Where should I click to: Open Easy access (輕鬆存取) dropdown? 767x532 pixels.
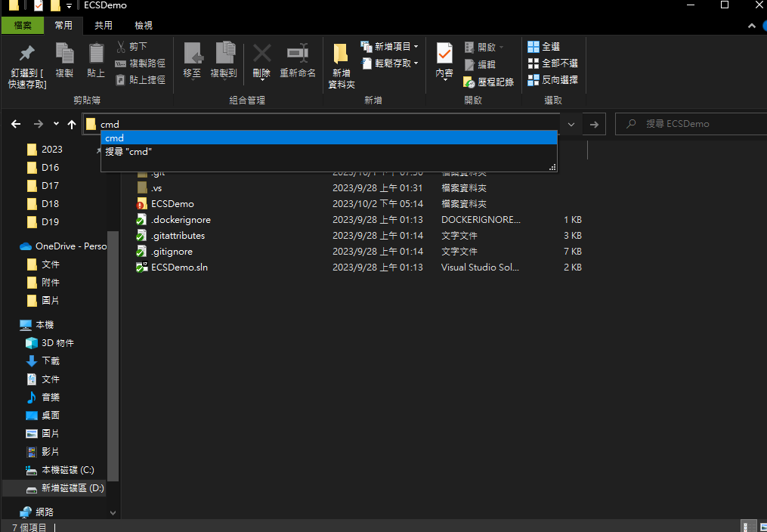tap(389, 63)
